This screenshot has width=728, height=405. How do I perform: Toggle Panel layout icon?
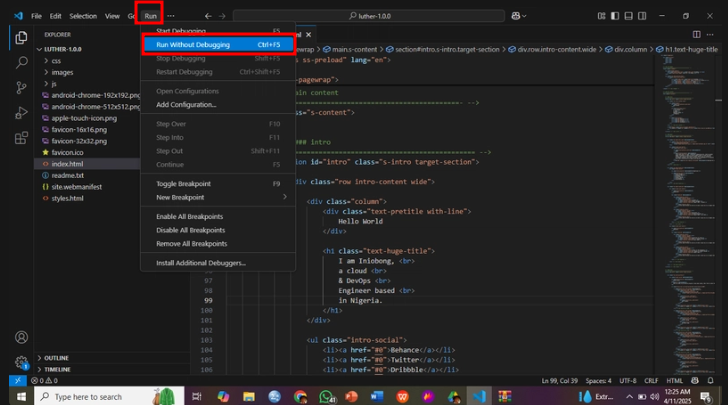(628, 16)
